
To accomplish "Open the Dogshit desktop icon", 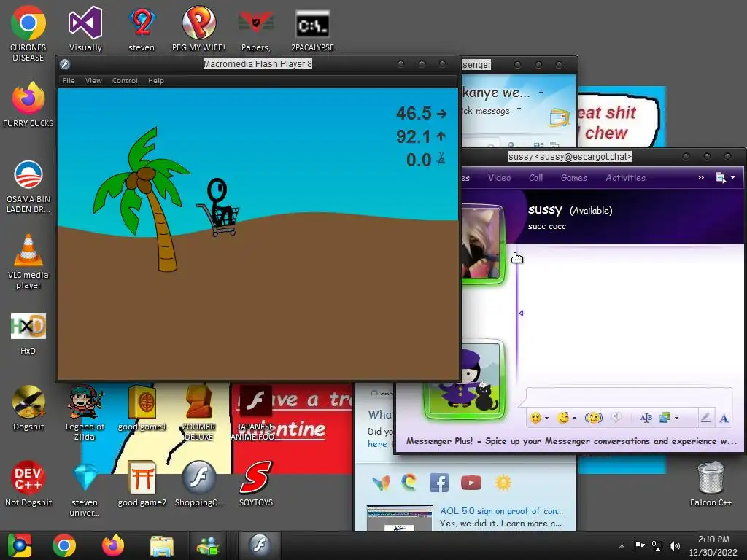I will (x=28, y=408).
